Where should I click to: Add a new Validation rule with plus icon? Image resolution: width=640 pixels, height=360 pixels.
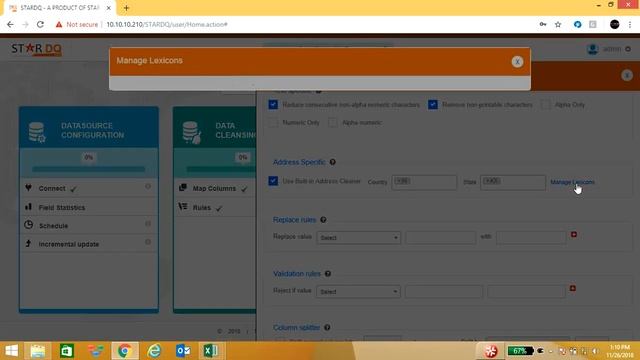click(x=573, y=288)
